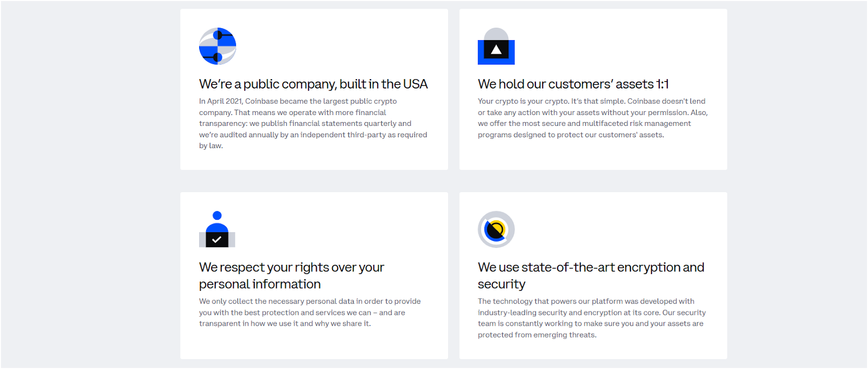
Task: Select heading "We hold our customers' assets 1:1"
Action: [x=573, y=84]
